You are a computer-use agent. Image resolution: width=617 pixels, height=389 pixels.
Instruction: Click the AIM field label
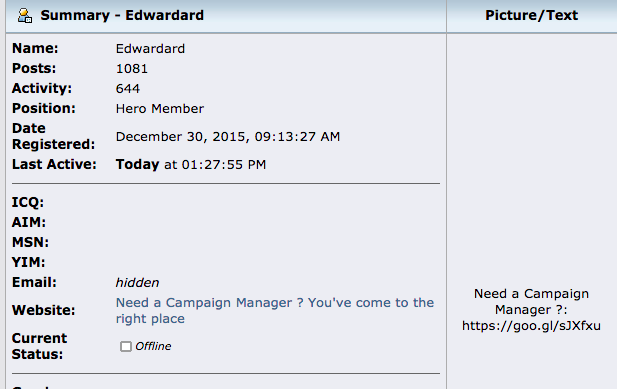click(x=29, y=222)
